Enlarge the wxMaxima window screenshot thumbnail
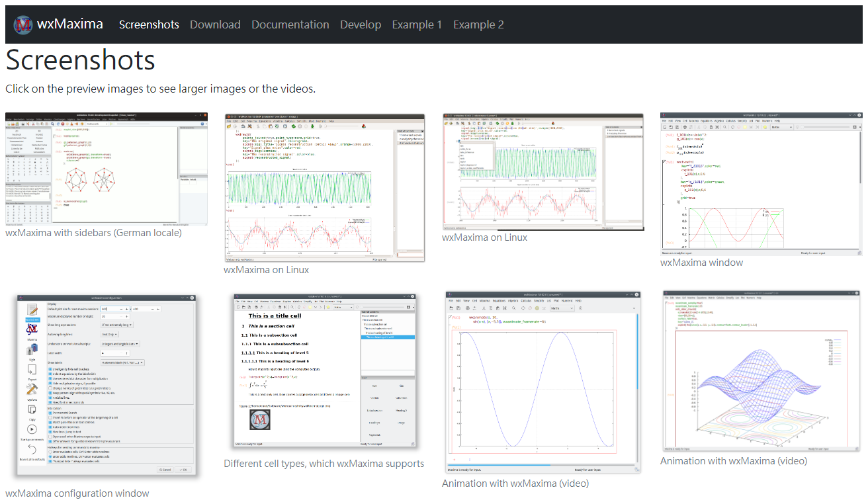Screen dimensions: 868x504 pos(761,184)
